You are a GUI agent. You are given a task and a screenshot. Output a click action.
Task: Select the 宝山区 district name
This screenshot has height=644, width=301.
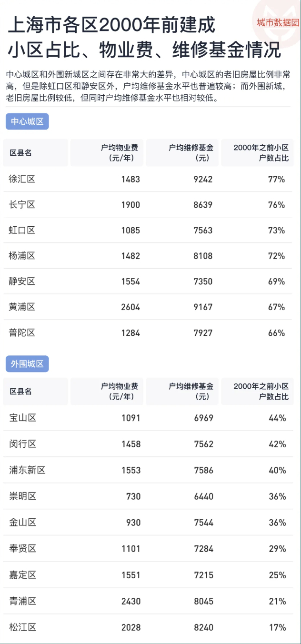point(22,418)
